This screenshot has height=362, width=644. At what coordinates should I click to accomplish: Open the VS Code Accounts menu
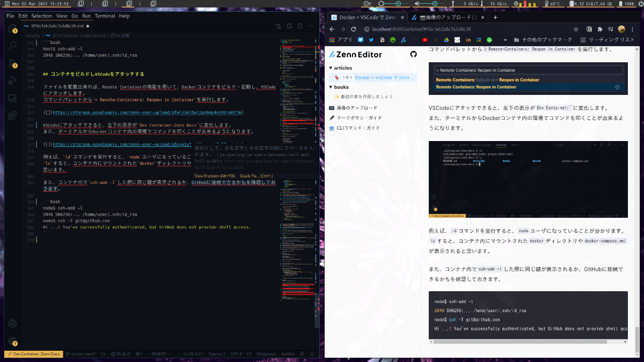12,324
